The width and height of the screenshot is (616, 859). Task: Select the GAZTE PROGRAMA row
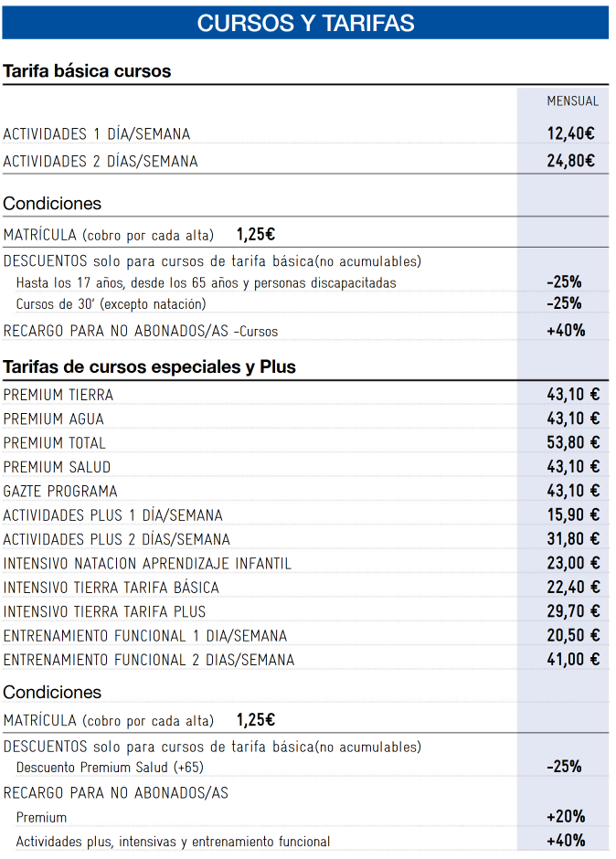(305, 491)
